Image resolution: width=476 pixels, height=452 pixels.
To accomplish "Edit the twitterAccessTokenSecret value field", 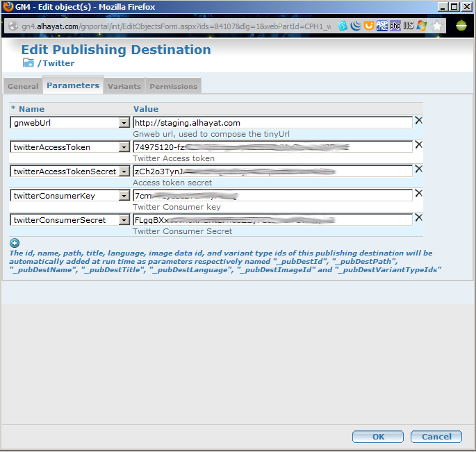I will 272,171.
